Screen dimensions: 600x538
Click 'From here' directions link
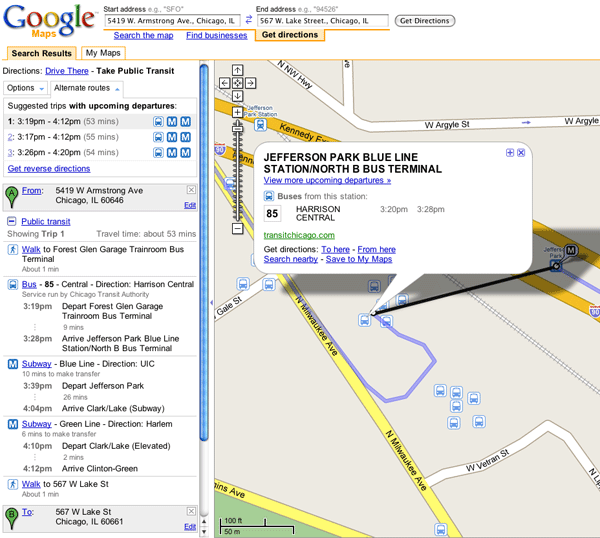pyautogui.click(x=377, y=249)
